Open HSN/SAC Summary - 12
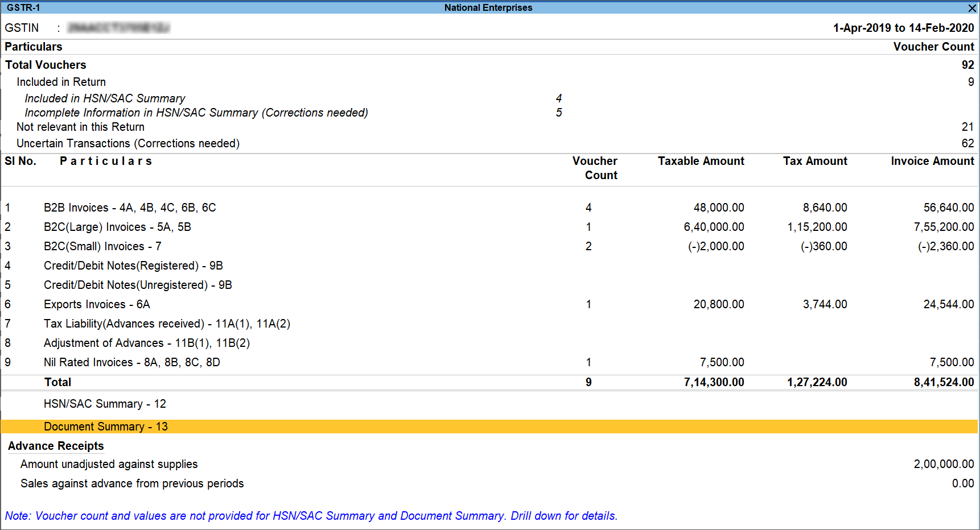The width and height of the screenshot is (980, 530). [x=105, y=404]
